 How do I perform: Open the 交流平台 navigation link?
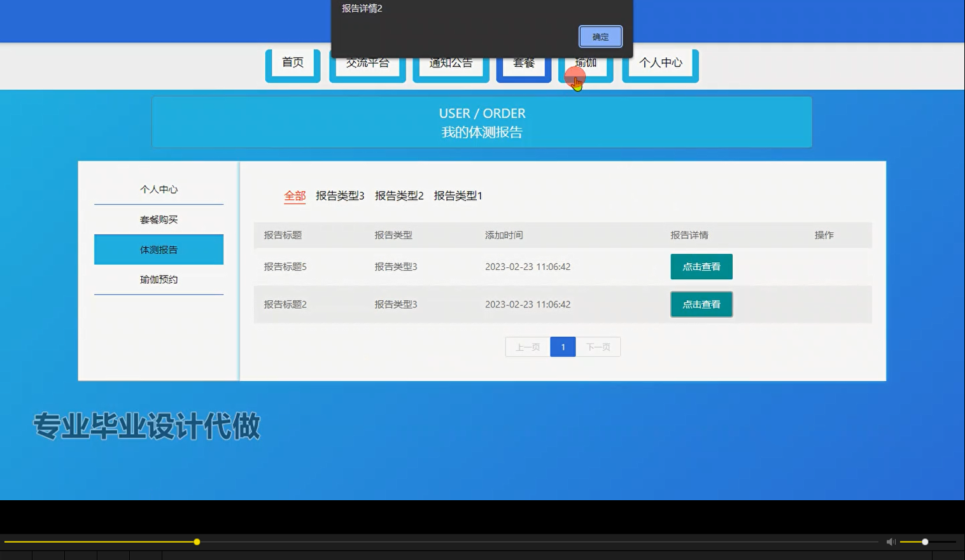tap(367, 62)
